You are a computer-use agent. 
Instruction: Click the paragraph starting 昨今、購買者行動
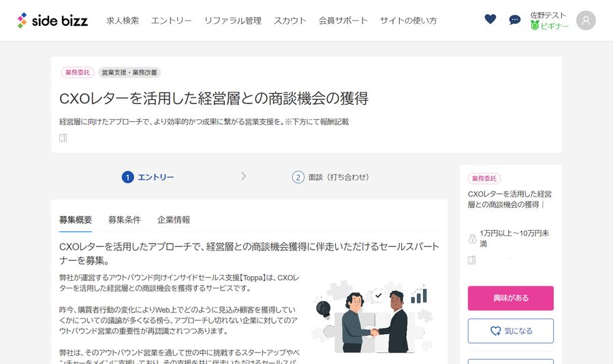[178, 320]
